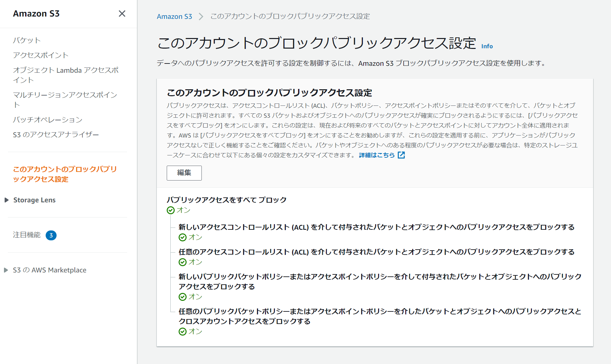This screenshot has width=611, height=364.
Task: Click check icon for 任意のパブリックバケットポリシー setting
Action: 183,332
